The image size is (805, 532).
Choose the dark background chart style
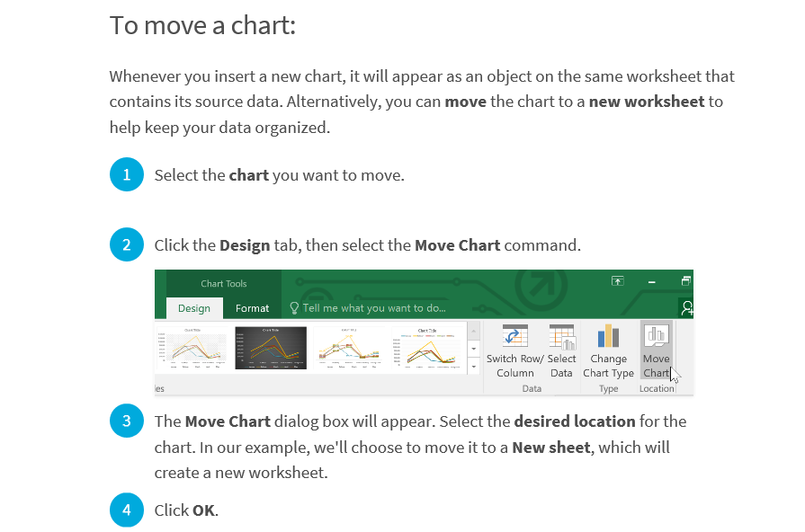(271, 348)
